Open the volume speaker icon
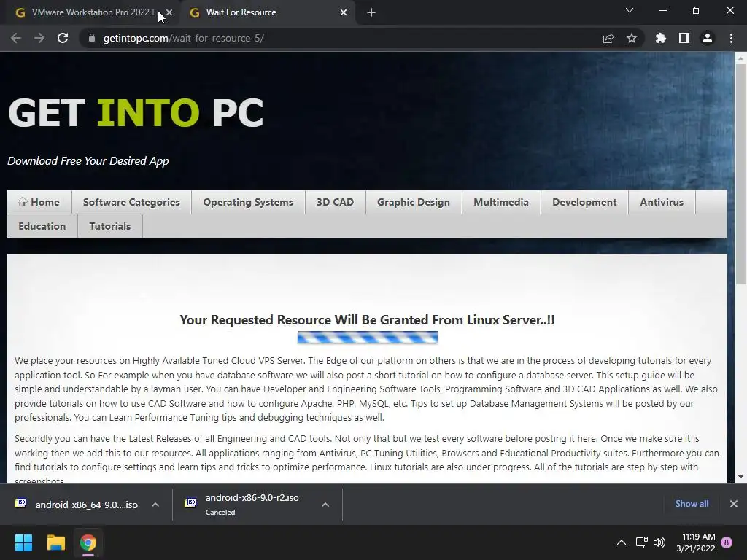Viewport: 747px width, 560px height. click(x=659, y=542)
